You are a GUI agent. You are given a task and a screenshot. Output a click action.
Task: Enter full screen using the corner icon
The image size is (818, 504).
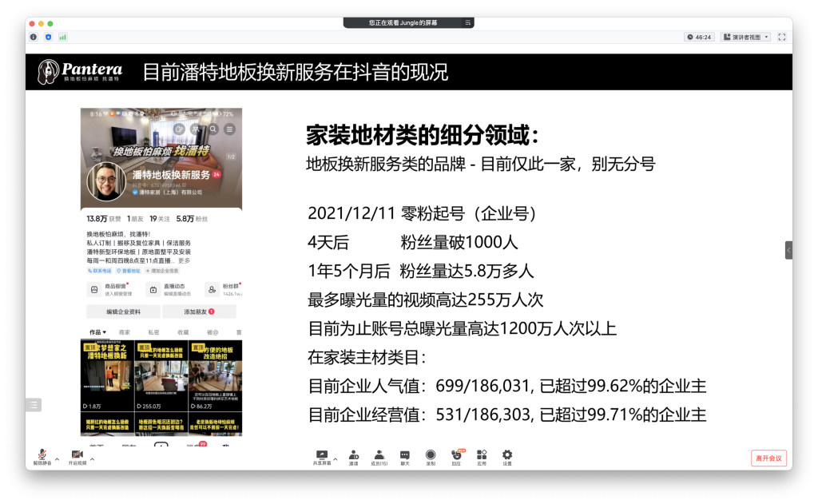(x=781, y=37)
